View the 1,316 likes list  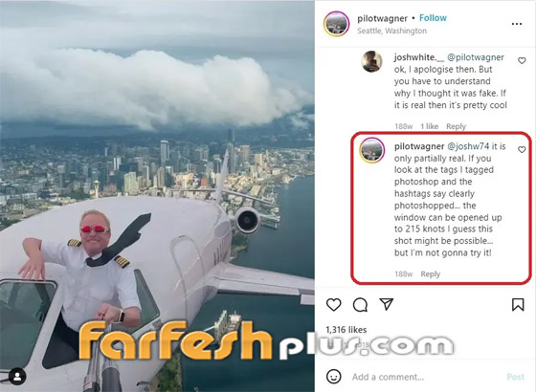pos(346,330)
